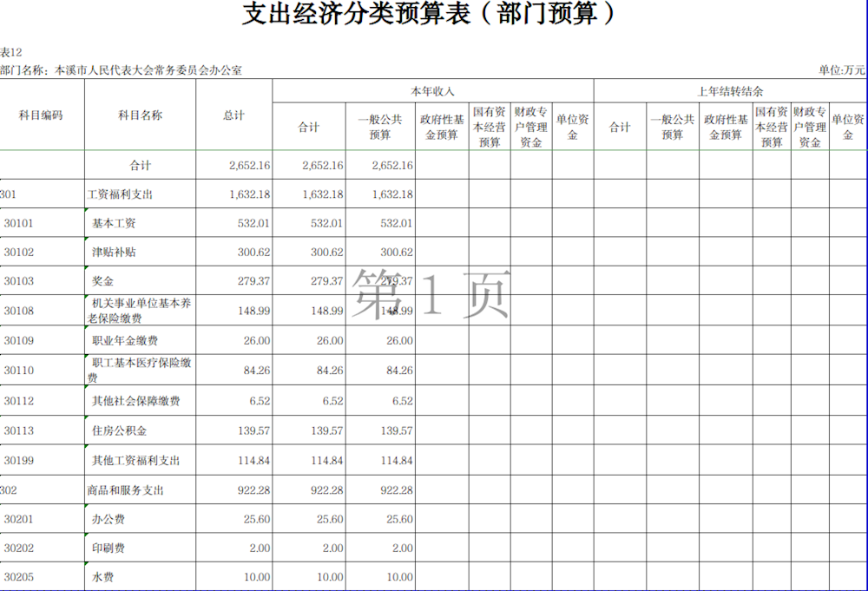Image resolution: width=868 pixels, height=591 pixels.
Task: Click subject code 30101
Action: tap(19, 223)
